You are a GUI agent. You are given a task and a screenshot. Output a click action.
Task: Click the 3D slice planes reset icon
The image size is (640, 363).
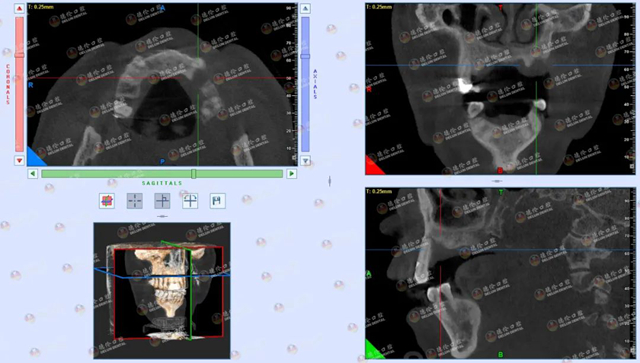107,201
